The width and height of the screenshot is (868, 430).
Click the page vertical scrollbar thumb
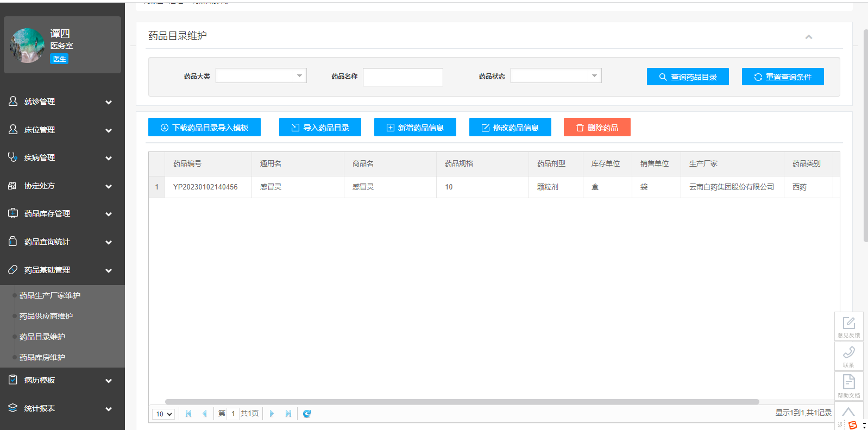click(865, 136)
